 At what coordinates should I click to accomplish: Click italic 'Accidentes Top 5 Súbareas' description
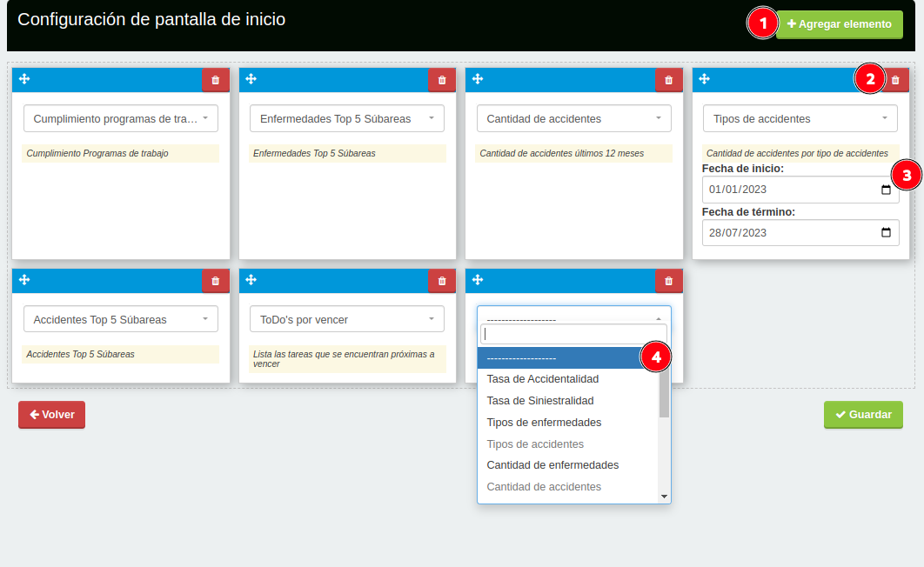tap(80, 354)
